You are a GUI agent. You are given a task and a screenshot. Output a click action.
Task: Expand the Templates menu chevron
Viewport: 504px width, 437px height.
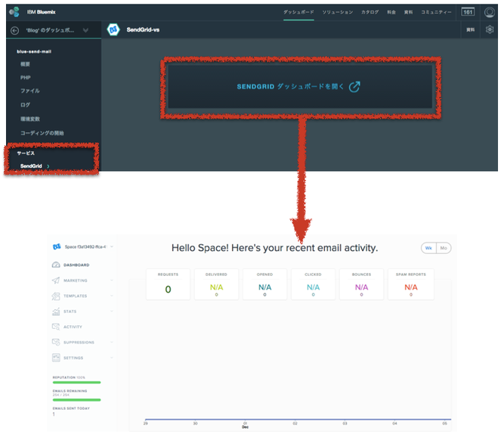click(112, 296)
